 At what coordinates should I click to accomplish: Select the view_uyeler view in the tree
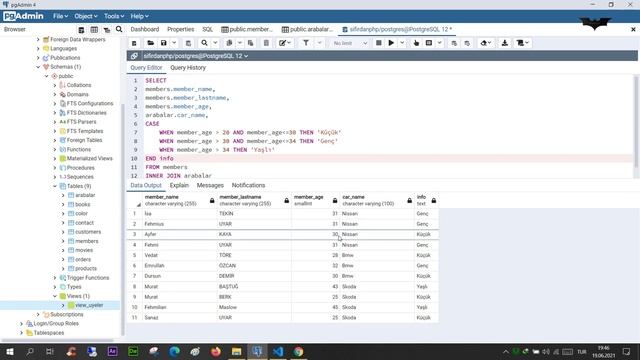point(89,305)
